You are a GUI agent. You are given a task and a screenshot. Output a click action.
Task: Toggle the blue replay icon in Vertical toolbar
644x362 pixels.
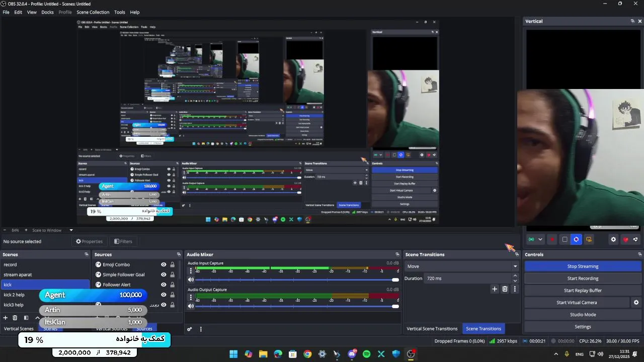pyautogui.click(x=577, y=239)
